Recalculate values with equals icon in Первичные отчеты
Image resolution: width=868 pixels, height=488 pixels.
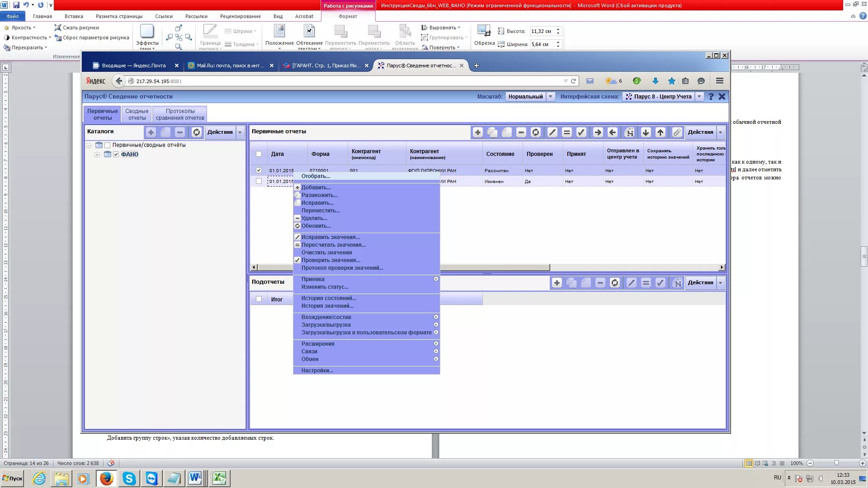pyautogui.click(x=566, y=132)
